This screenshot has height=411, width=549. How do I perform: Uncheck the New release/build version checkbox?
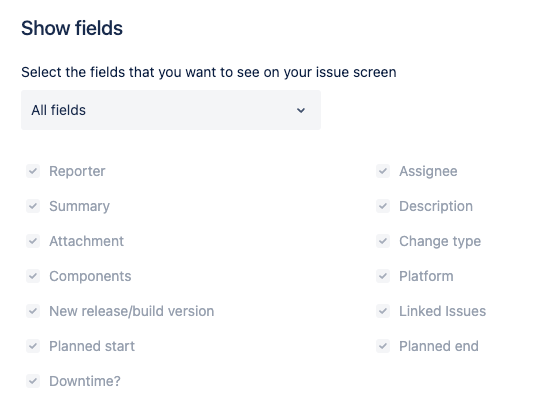33,311
